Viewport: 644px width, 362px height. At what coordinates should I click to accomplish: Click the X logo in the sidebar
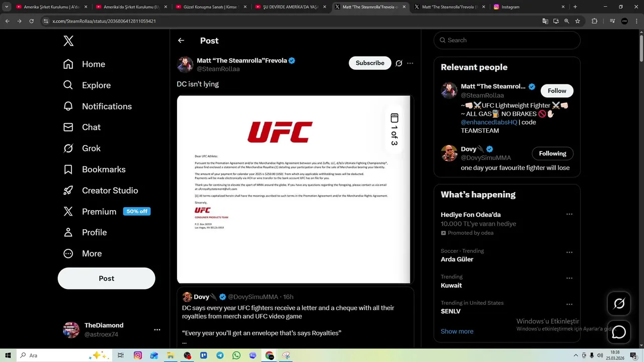point(68,41)
